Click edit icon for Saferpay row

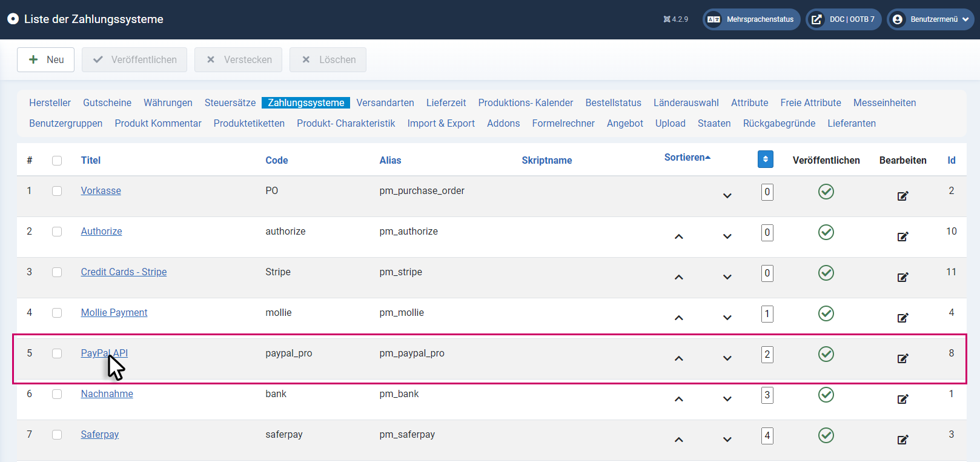(902, 440)
